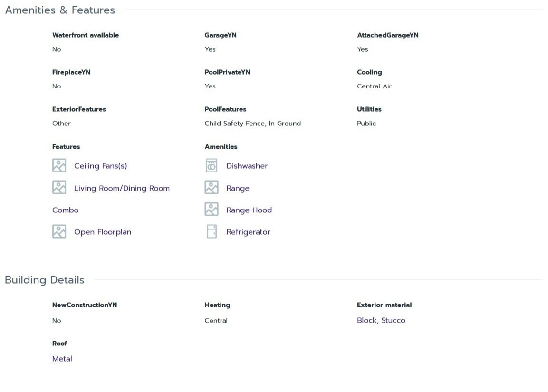Click the Refrigerator text link
548x392 pixels.
(248, 232)
